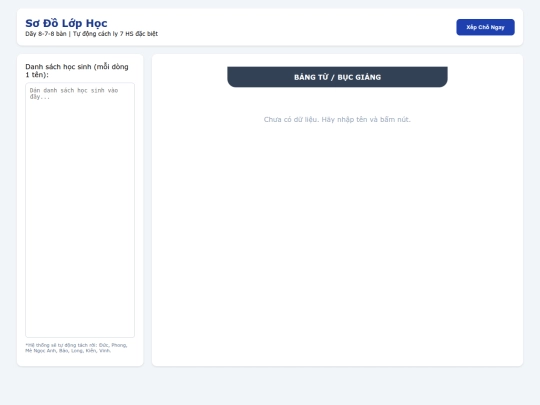The image size is (540, 405).
Task: Click the "BẢNG TỪ / BỤC GIẢNG" banner
Action: (x=337, y=77)
